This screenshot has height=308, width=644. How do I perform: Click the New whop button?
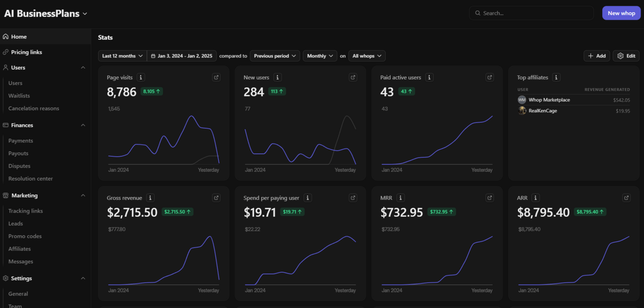[x=621, y=13]
